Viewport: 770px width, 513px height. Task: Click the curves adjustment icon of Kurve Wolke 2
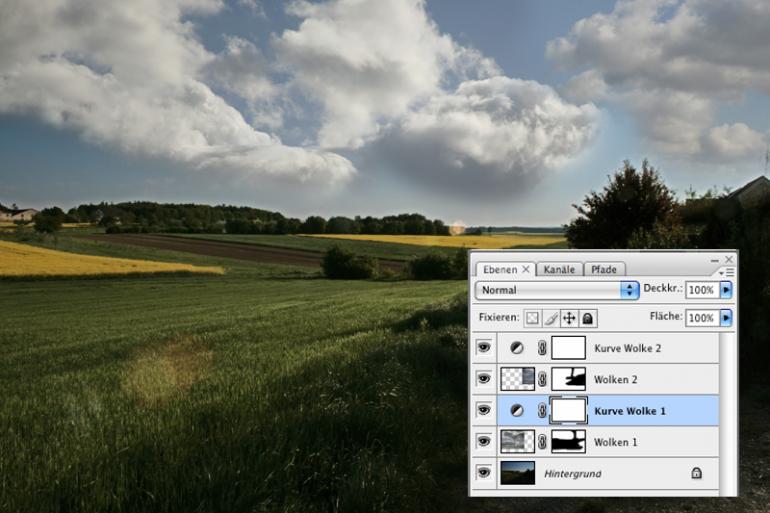coord(517,348)
